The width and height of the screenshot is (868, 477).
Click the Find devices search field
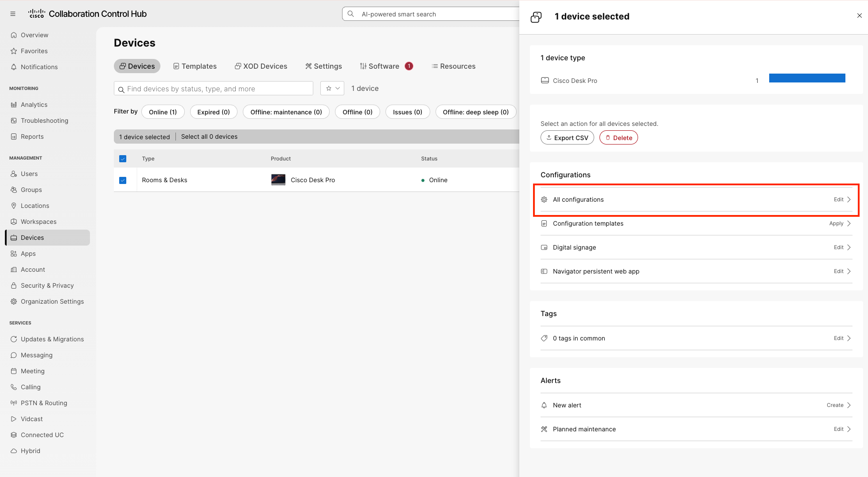(214, 88)
